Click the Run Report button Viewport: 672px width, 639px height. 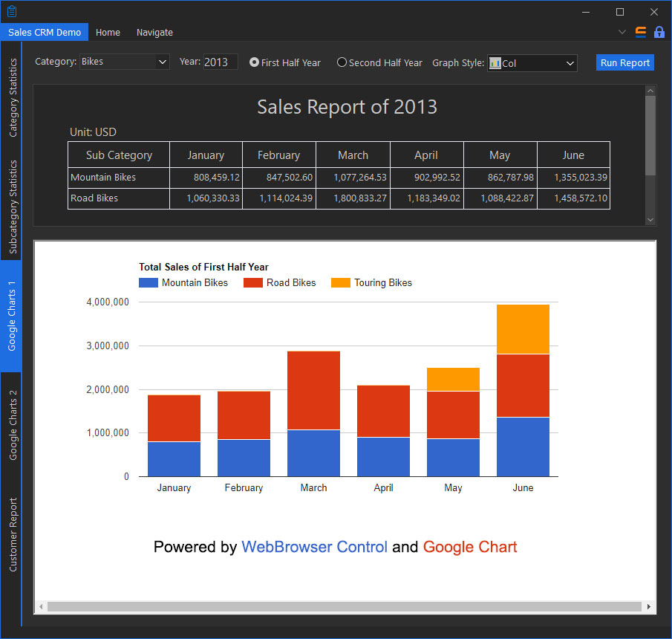click(x=624, y=62)
